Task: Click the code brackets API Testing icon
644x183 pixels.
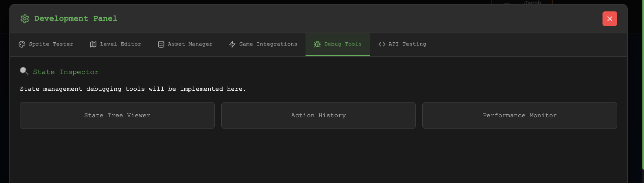Action: click(382, 44)
